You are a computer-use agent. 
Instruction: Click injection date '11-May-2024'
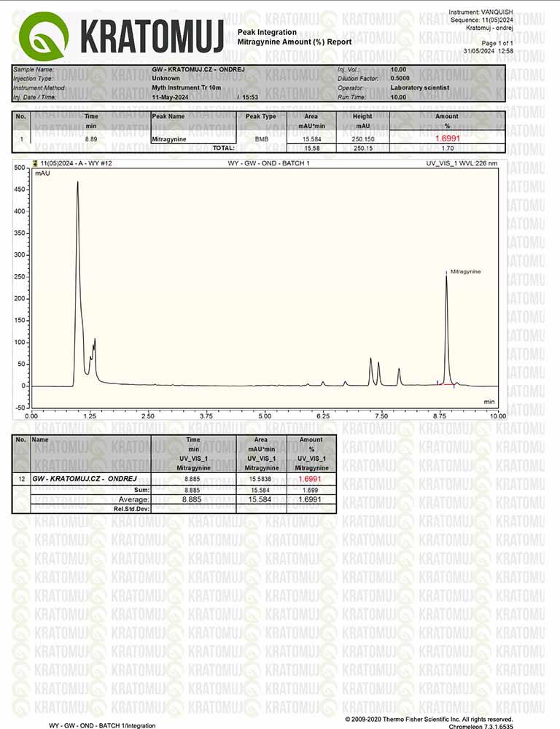(170, 97)
